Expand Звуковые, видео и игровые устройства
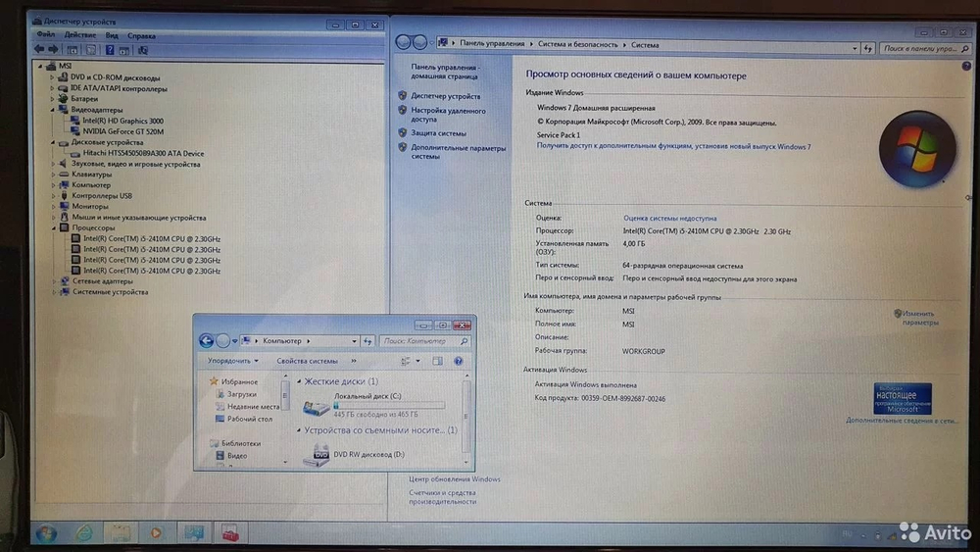 [53, 164]
